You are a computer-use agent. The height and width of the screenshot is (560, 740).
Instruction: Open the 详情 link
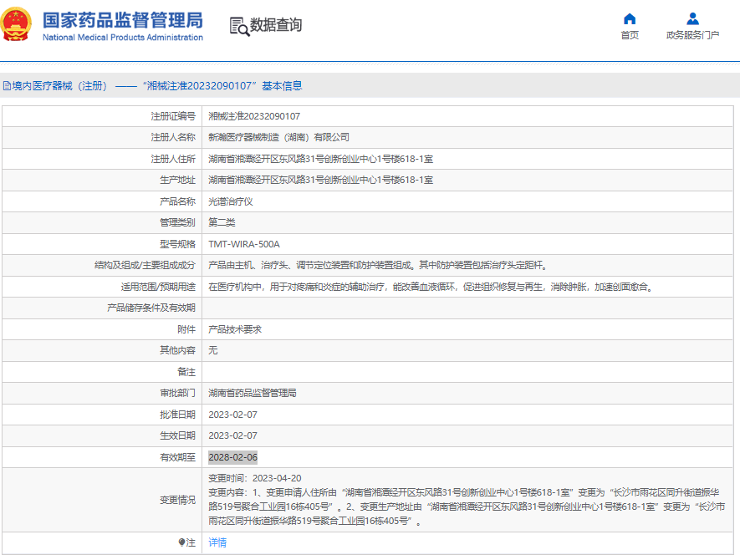(217, 542)
